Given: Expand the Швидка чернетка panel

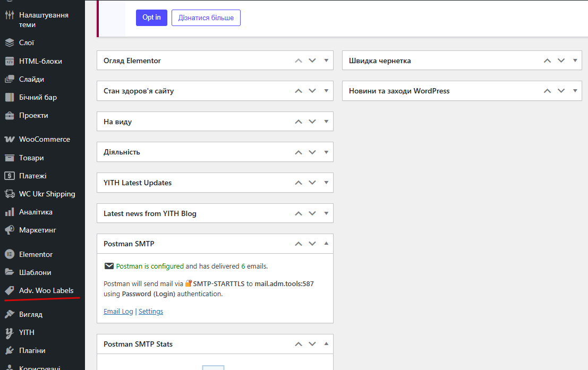Looking at the screenshot, I should tap(575, 61).
